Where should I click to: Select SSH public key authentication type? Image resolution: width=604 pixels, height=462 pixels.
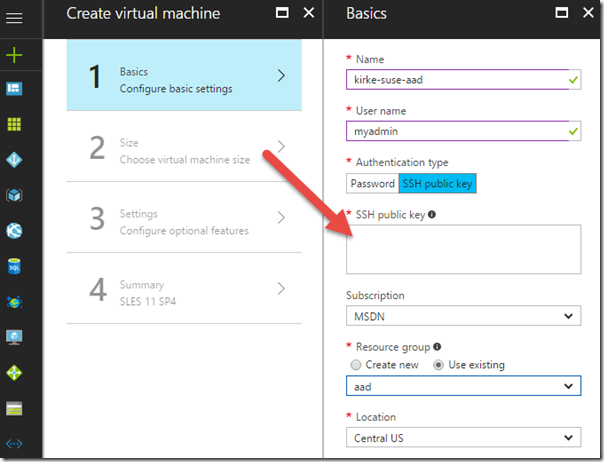pyautogui.click(x=438, y=183)
